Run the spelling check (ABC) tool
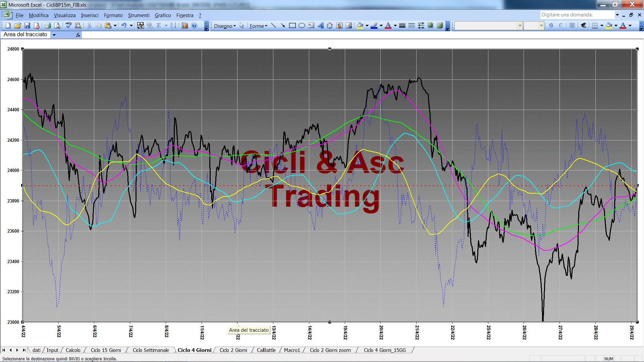This screenshot has height=362, width=644. [x=68, y=25]
